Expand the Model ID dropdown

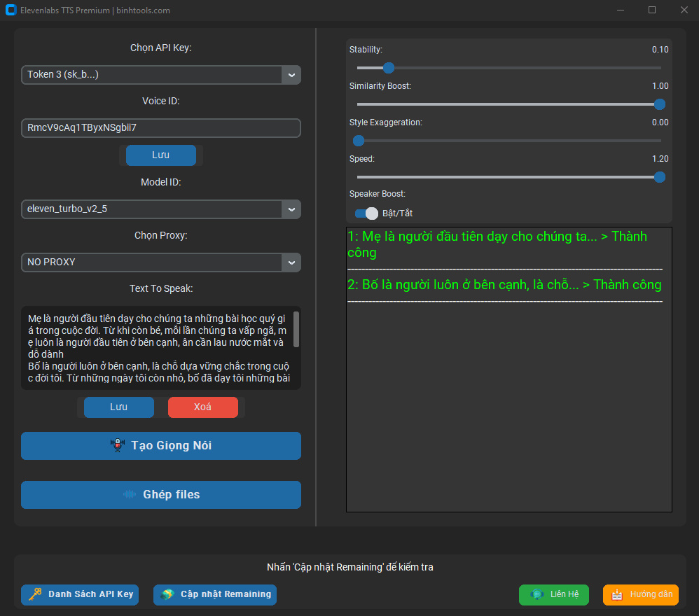291,209
